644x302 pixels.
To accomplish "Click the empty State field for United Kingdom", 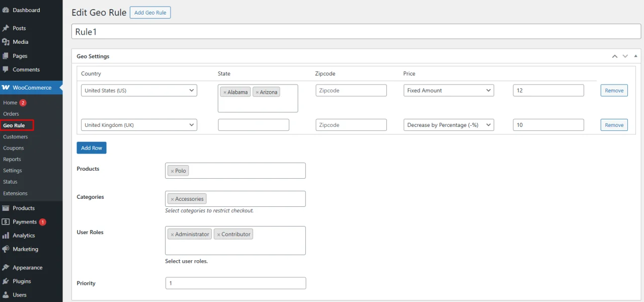I will tap(254, 125).
